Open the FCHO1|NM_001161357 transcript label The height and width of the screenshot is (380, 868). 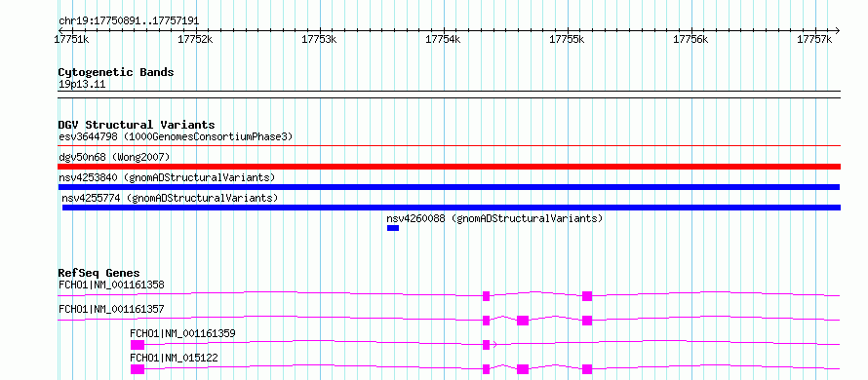[111, 309]
